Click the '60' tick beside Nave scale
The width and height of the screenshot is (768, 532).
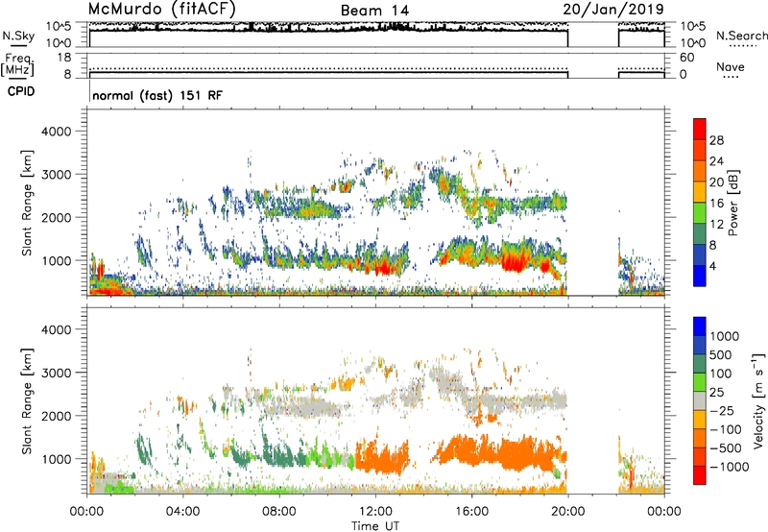686,58
